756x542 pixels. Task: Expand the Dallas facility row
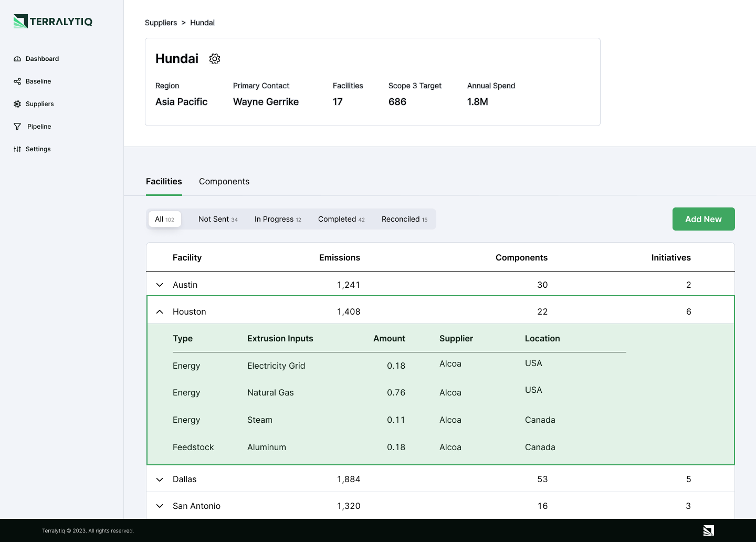click(160, 480)
